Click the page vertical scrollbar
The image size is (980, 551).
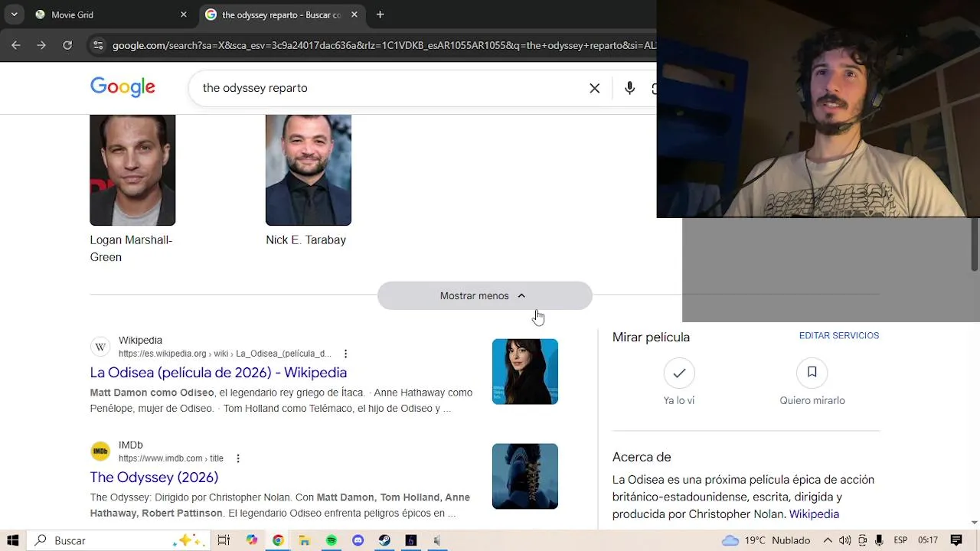[975, 243]
